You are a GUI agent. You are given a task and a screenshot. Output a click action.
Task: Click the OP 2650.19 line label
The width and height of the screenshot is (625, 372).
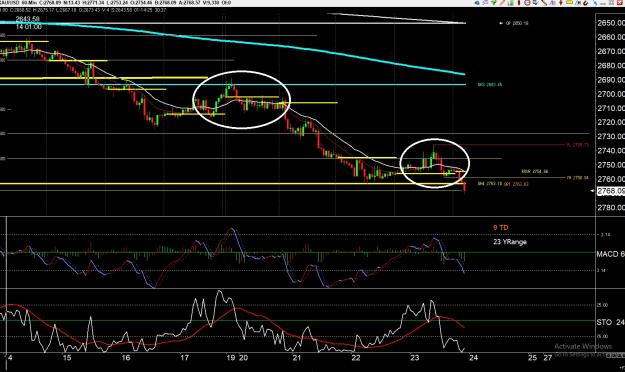[517, 23]
